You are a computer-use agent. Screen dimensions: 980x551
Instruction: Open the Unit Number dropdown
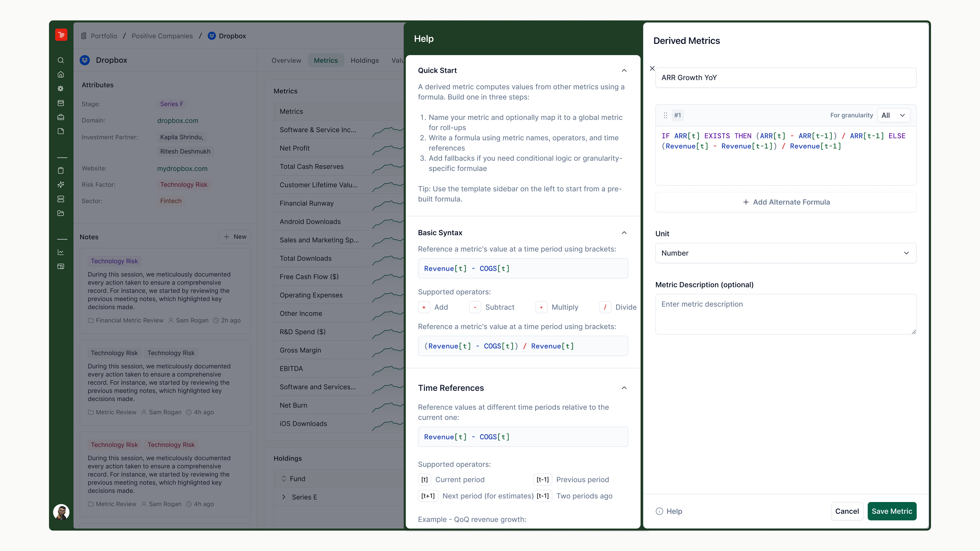pos(786,253)
